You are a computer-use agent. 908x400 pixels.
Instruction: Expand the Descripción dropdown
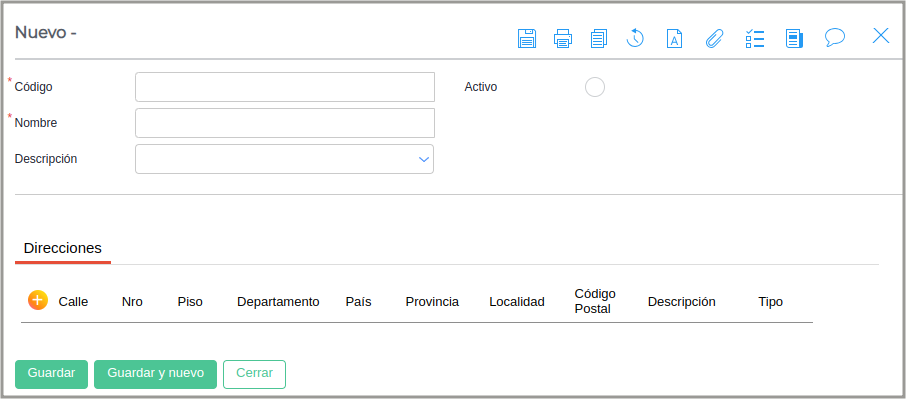(x=423, y=159)
